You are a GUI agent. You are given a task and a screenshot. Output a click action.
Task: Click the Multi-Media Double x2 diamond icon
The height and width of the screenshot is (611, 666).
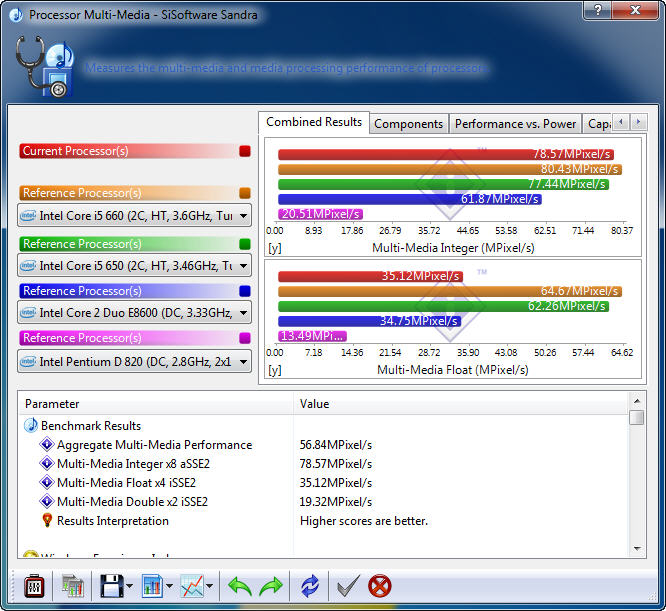pos(46,501)
